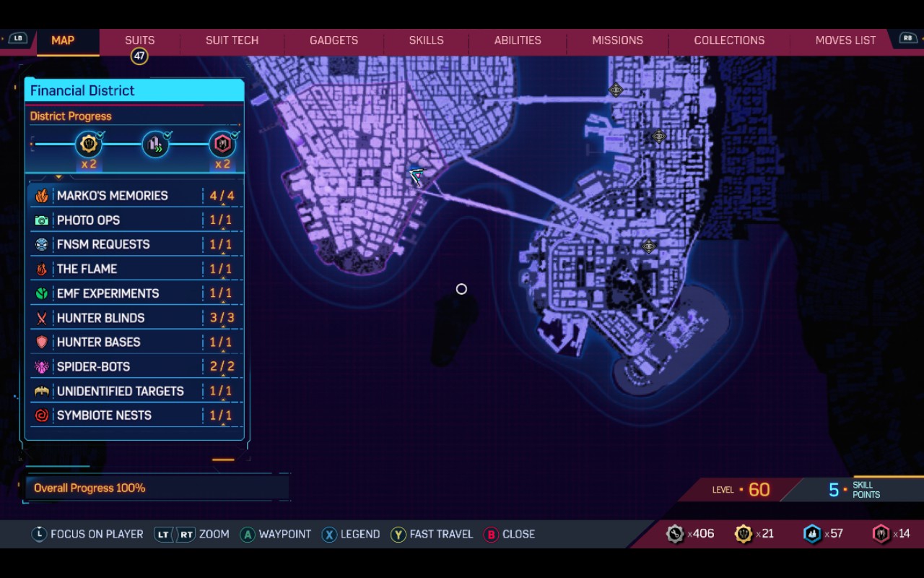Open the MAP tab
This screenshot has width=924, height=578.
click(63, 40)
